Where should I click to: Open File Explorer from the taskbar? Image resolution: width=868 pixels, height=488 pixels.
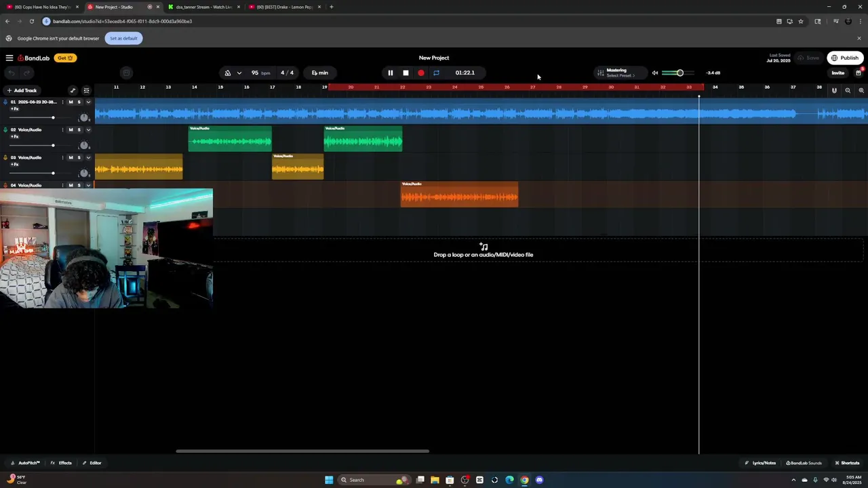tap(435, 480)
